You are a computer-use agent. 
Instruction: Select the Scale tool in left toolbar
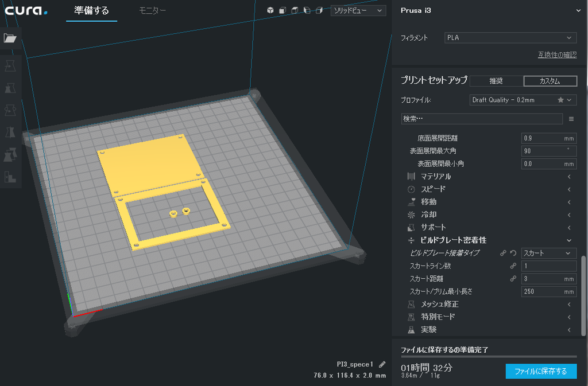click(x=10, y=88)
